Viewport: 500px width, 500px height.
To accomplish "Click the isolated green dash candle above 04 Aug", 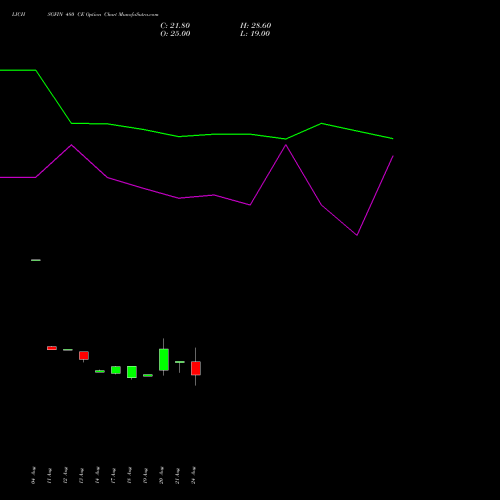I will [36, 260].
